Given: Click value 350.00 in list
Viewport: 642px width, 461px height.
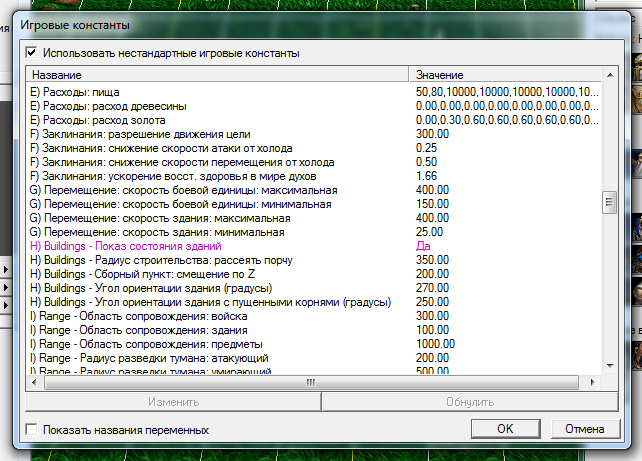Looking at the screenshot, I should 432,260.
